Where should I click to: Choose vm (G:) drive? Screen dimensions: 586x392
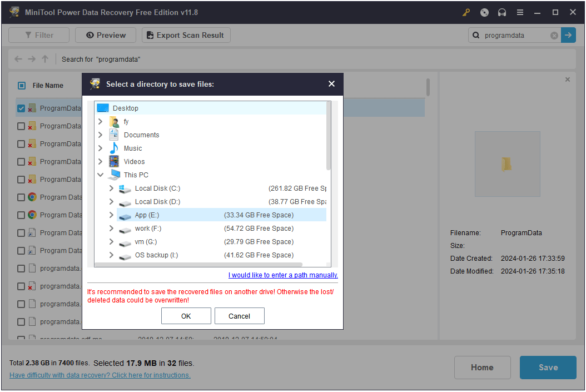[x=146, y=242]
